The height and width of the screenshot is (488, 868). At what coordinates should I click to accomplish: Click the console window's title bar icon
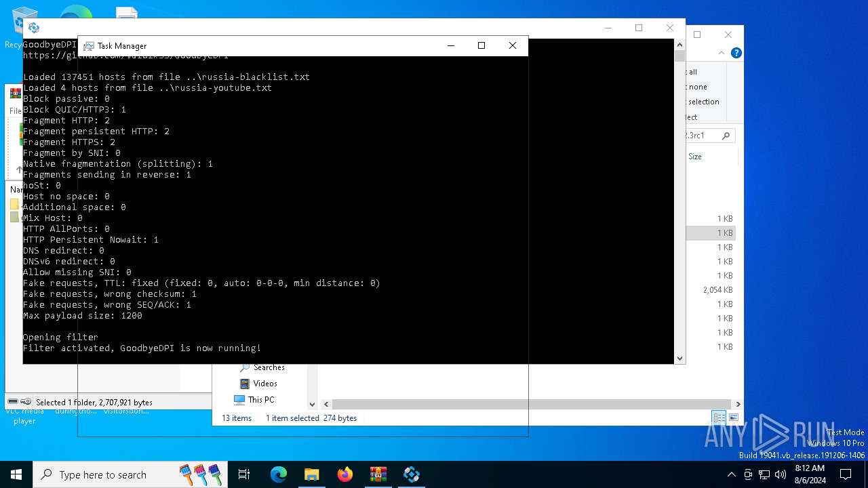[x=34, y=28]
